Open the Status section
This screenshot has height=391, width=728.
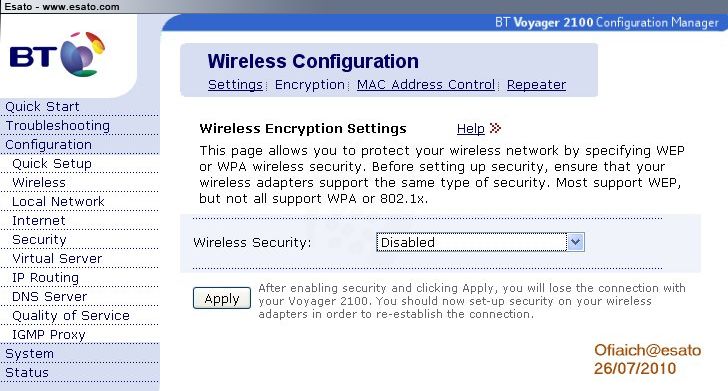[x=26, y=373]
